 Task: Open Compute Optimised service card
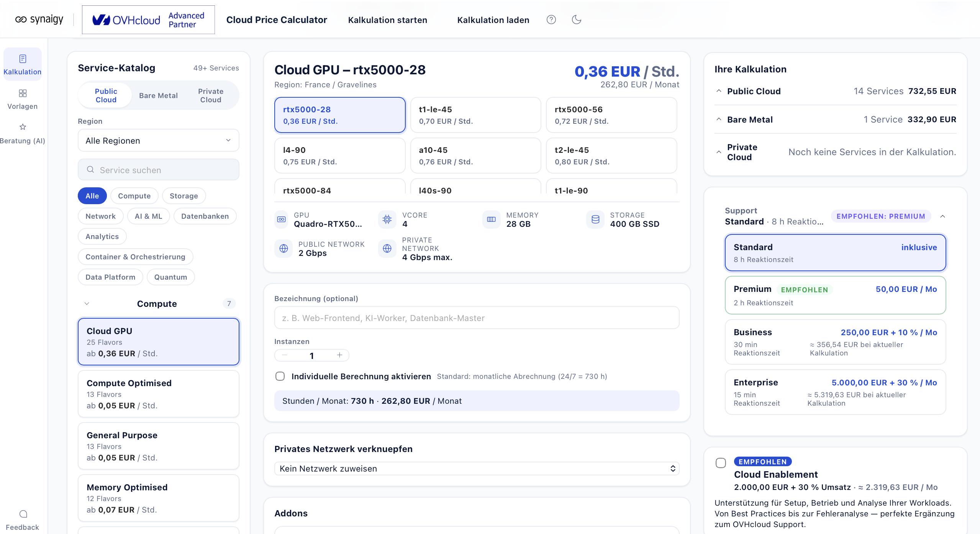pyautogui.click(x=158, y=394)
